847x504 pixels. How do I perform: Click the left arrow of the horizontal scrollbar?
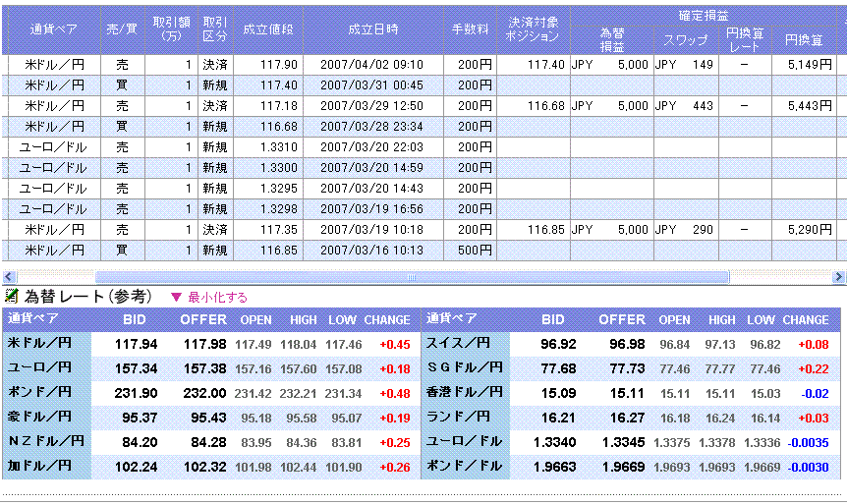[8, 277]
